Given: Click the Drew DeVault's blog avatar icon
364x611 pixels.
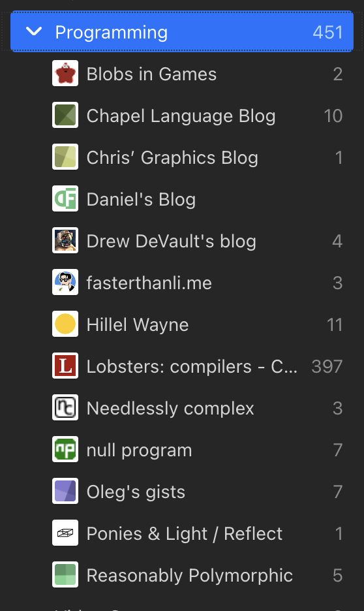Looking at the screenshot, I should 65,240.
